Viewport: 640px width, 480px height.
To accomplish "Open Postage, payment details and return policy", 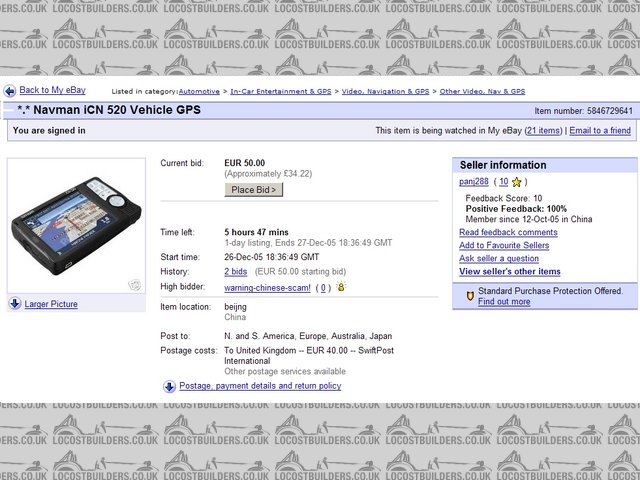I will pyautogui.click(x=260, y=386).
